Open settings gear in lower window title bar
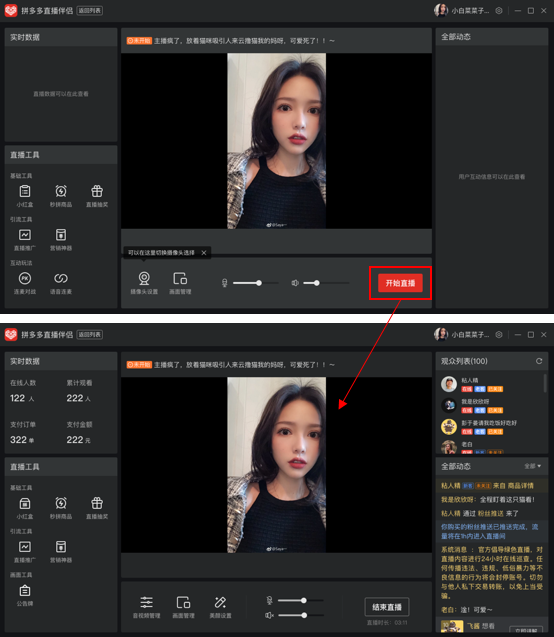The height and width of the screenshot is (637, 554). coord(499,335)
